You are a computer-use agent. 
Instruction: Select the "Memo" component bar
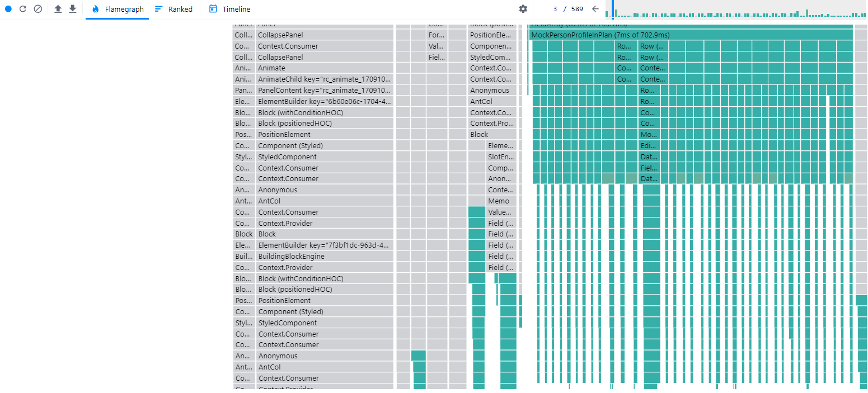pyautogui.click(x=500, y=201)
